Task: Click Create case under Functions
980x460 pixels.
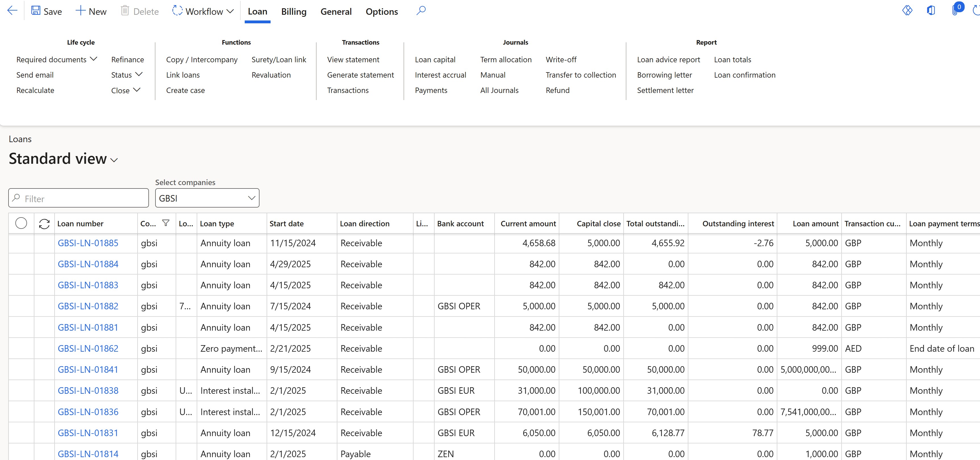Action: tap(185, 90)
